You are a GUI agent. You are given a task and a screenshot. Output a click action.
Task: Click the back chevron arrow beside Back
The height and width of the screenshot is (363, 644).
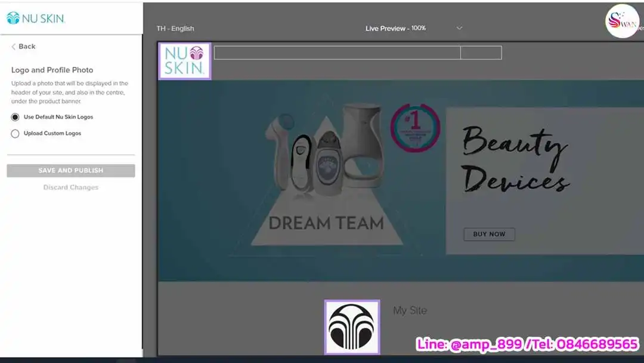(x=14, y=46)
